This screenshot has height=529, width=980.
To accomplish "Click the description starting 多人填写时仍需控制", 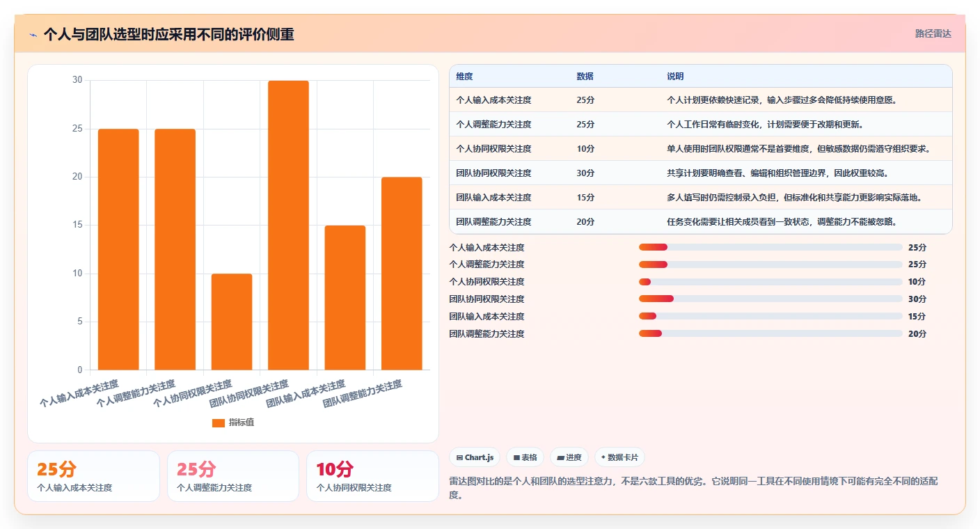I will click(x=795, y=197).
